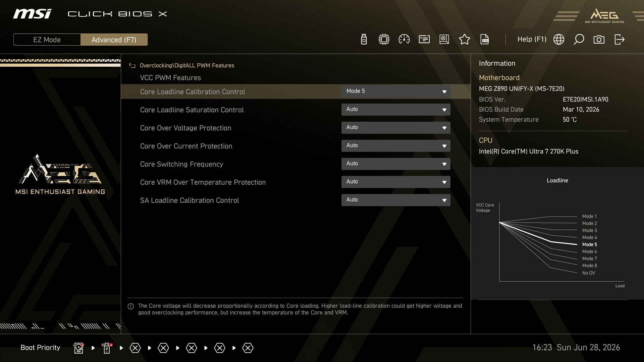
Task: Take a screenshot with the camera icon
Action: [599, 40]
